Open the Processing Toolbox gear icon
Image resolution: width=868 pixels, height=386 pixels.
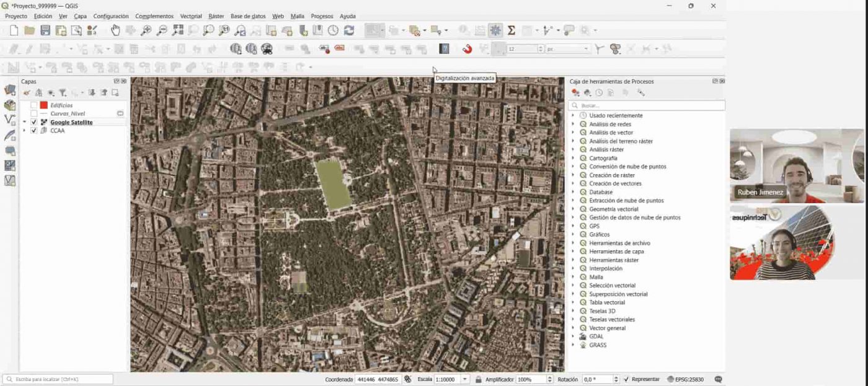(495, 30)
